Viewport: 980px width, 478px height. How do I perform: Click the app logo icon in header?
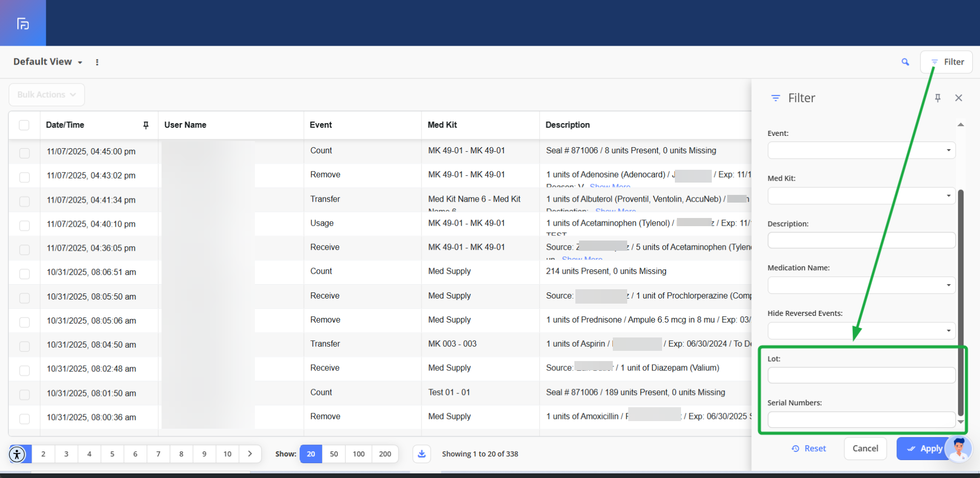[23, 24]
